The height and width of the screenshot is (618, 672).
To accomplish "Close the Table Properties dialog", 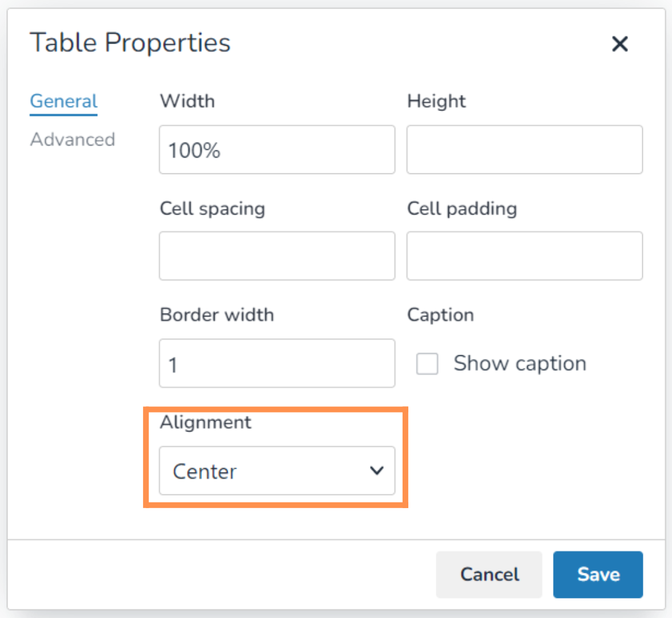I will point(620,44).
